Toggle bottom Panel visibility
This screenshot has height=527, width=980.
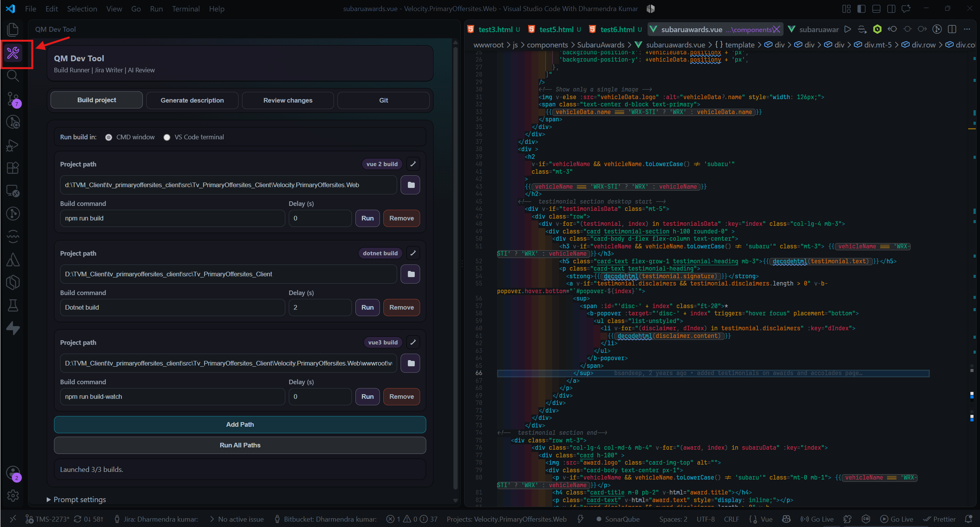pyautogui.click(x=876, y=9)
